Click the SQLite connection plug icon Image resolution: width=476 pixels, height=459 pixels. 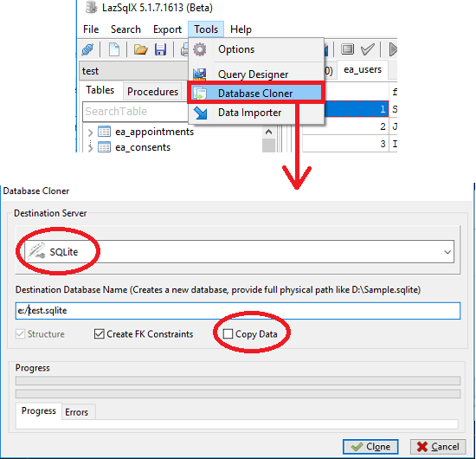36,251
